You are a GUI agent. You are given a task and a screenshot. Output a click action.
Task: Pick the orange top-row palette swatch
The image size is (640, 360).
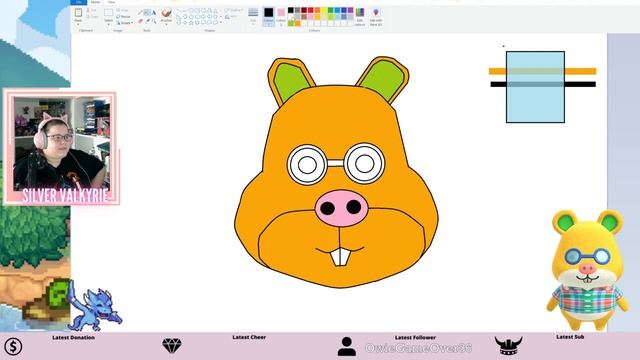[x=317, y=10]
